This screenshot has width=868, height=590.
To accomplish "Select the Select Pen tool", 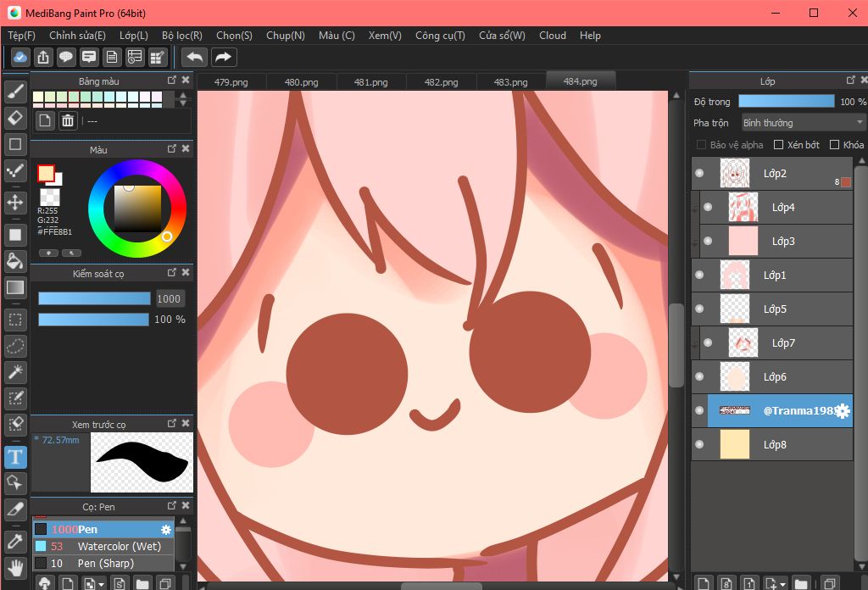I will pyautogui.click(x=15, y=398).
